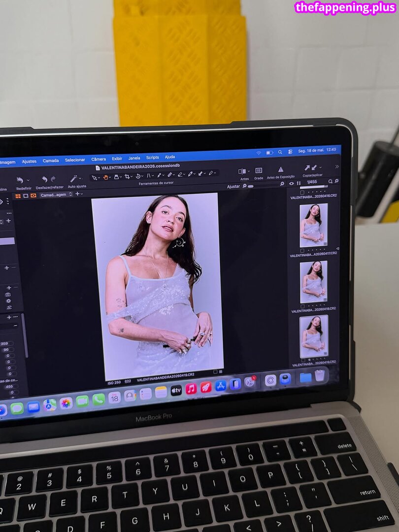Click the Copiar/aplicar arrows icon
Image resolution: width=399 pixels, height=532 pixels.
[x=310, y=167]
